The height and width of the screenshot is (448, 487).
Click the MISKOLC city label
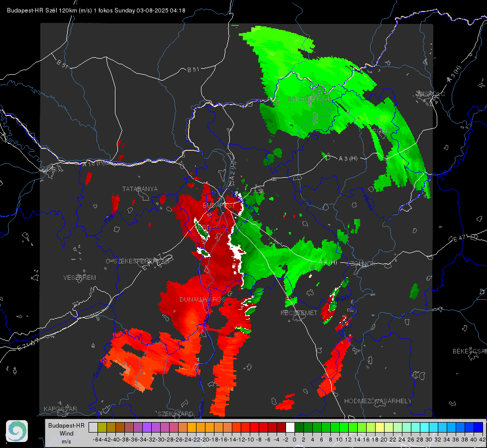click(431, 94)
